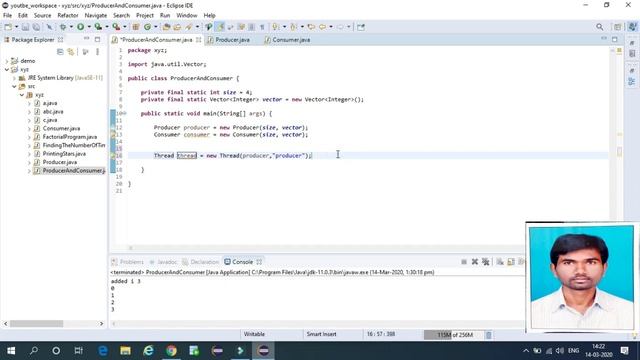The height and width of the screenshot is (360, 640).
Task: Open the Debug button dropdown arrow
Action: (x=71, y=27)
